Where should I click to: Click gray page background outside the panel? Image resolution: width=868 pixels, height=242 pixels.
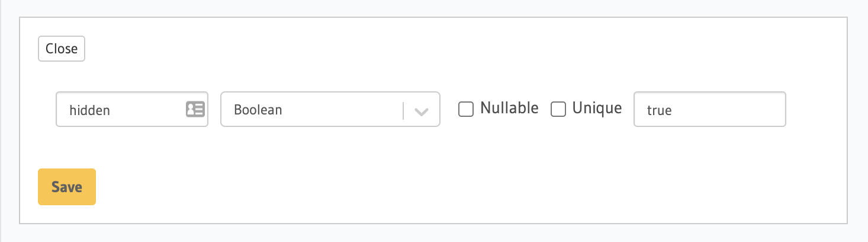[859, 119]
